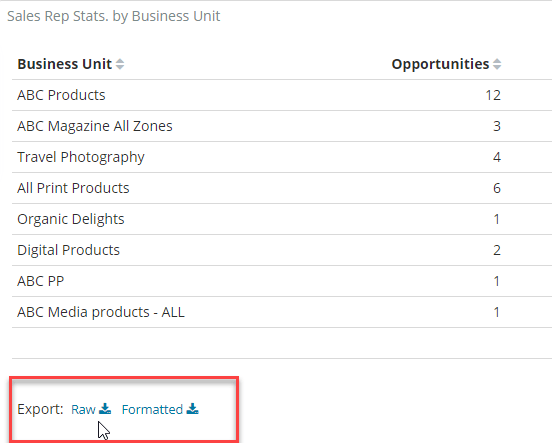The image size is (552, 443).
Task: Click the Export label text
Action: (x=40, y=409)
